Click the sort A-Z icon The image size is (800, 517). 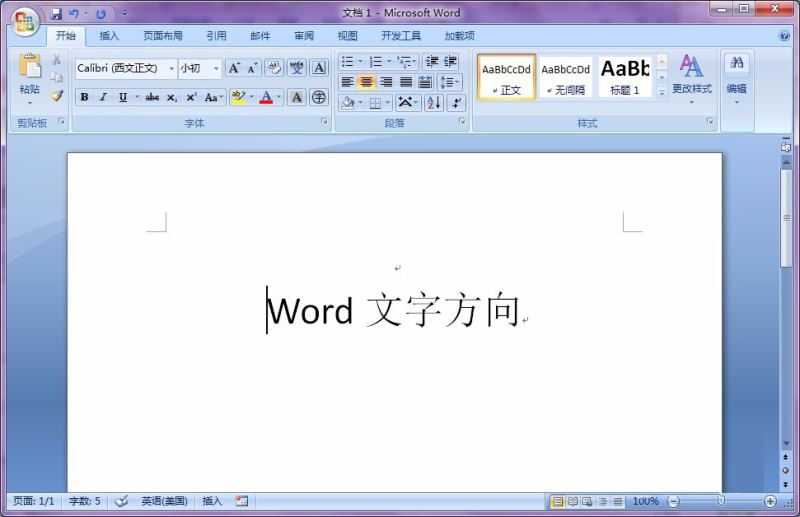[x=434, y=102]
